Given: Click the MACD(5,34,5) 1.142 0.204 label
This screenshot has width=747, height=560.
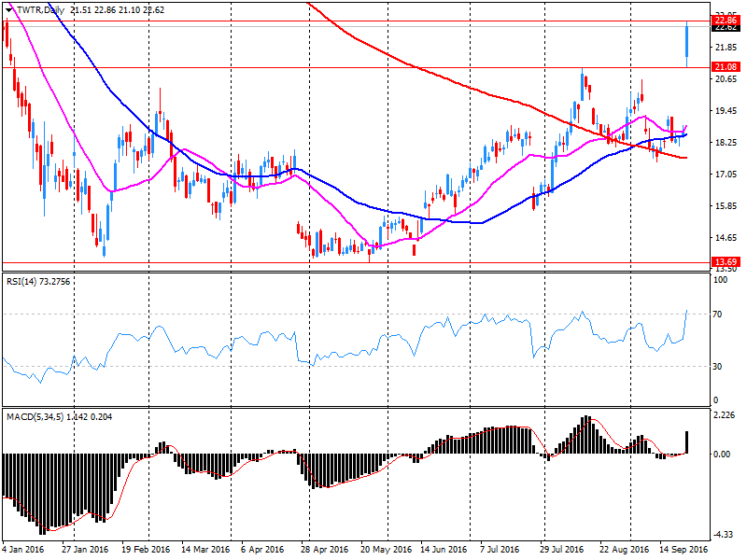Looking at the screenshot, I should click(x=59, y=417).
